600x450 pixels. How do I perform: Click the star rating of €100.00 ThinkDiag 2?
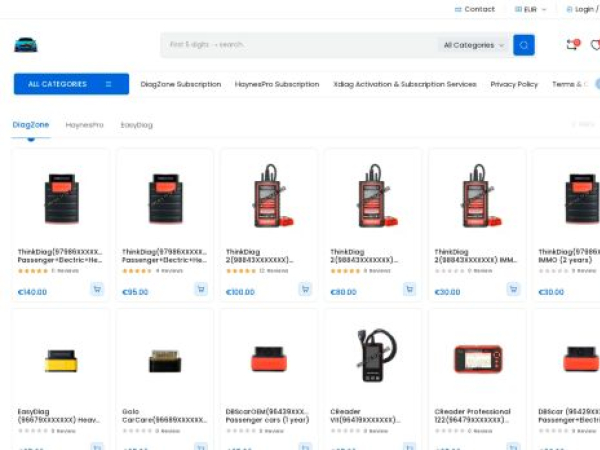click(241, 271)
